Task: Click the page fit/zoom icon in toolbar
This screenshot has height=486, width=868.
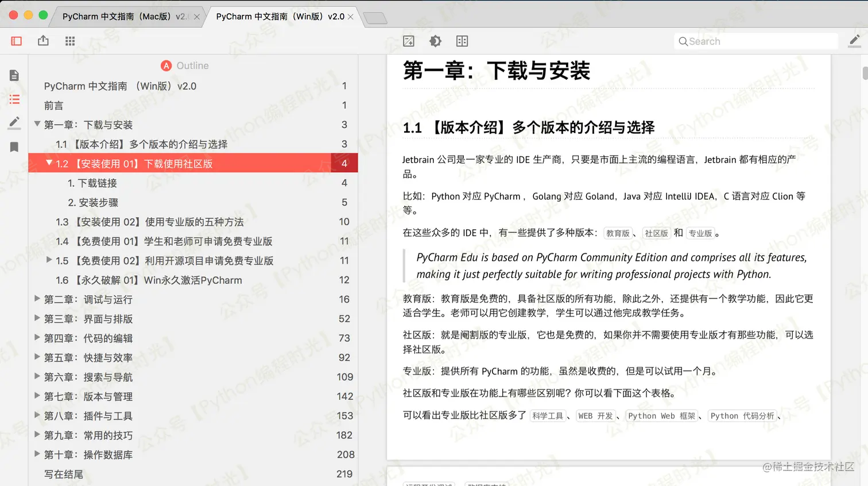Action: click(x=409, y=41)
